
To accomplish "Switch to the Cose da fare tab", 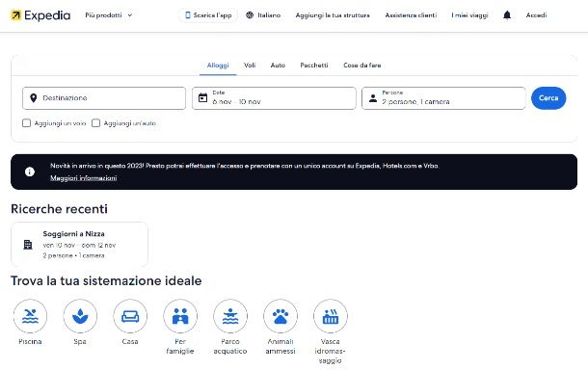I will (x=362, y=66).
